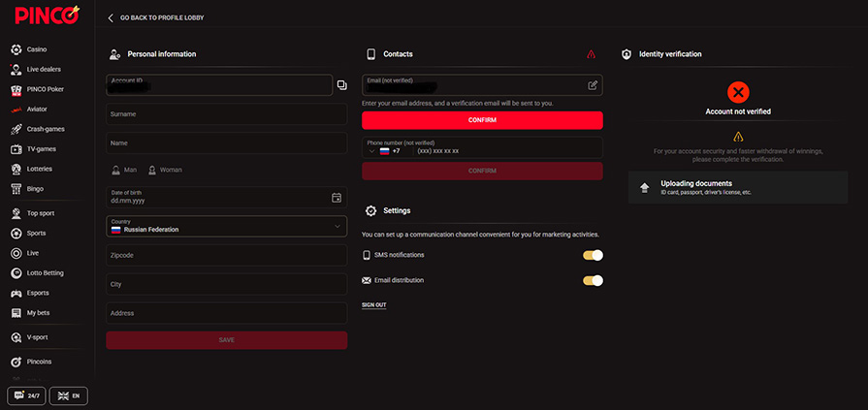Click the Address input field
868x410 pixels.
click(x=226, y=313)
